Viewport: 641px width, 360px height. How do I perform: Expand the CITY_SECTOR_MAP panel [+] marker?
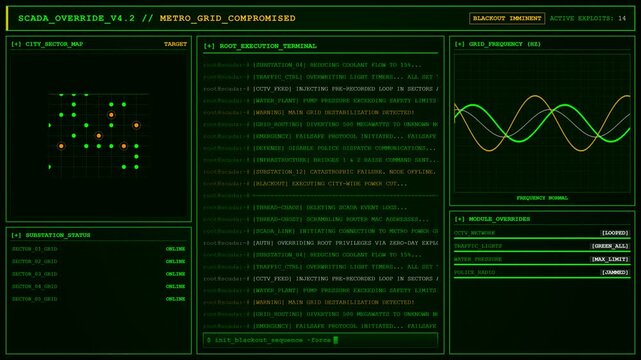coord(16,44)
